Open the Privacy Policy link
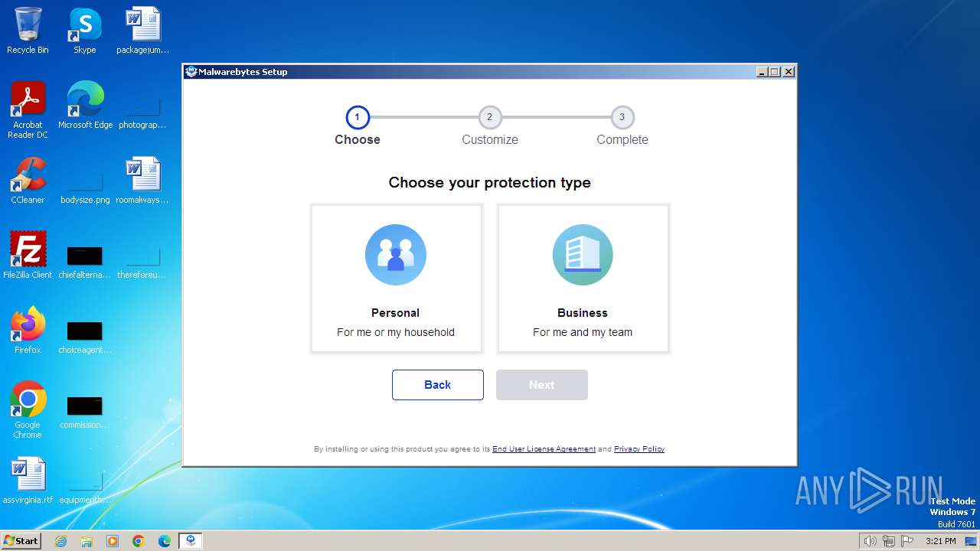 pyautogui.click(x=639, y=449)
